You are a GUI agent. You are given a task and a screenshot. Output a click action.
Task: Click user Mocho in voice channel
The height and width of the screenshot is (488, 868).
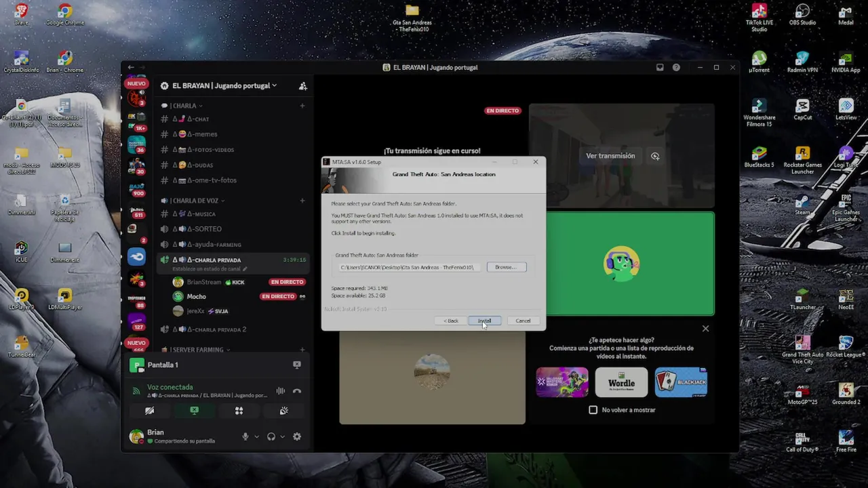[196, 296]
